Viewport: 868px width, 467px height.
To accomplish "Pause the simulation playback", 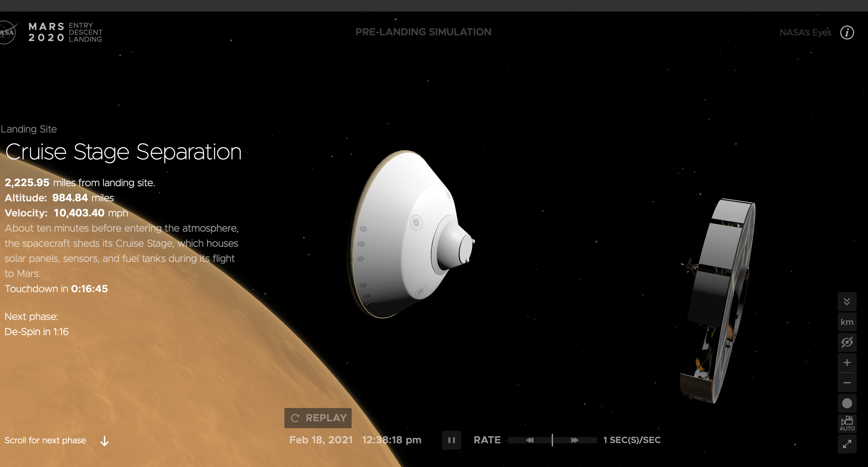I will click(452, 440).
